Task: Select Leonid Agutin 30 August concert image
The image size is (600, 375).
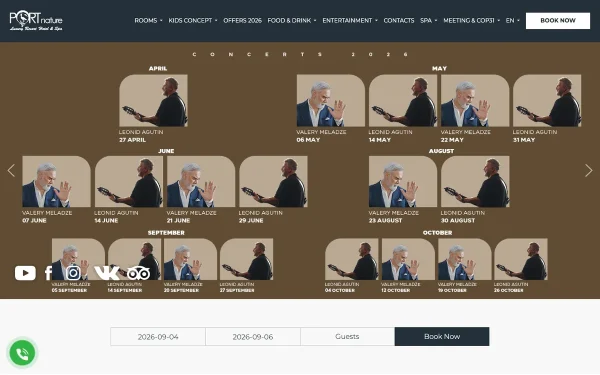Action: click(475, 181)
